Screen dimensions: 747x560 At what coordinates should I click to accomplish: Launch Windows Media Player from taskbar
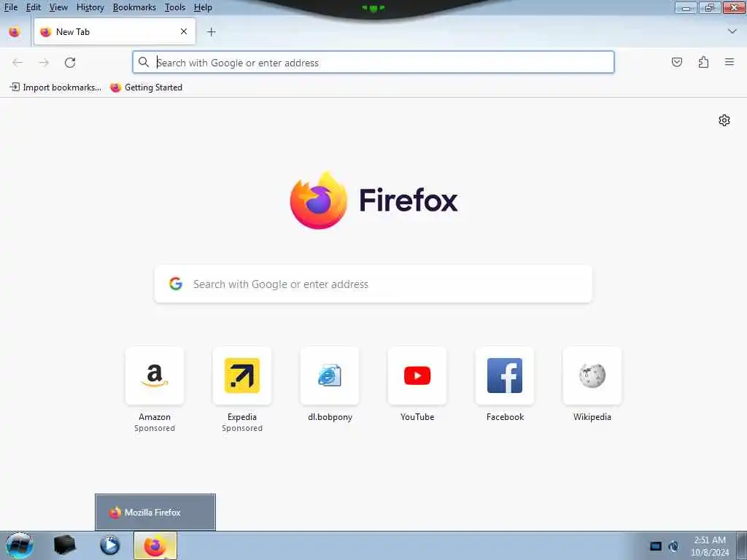tap(110, 545)
